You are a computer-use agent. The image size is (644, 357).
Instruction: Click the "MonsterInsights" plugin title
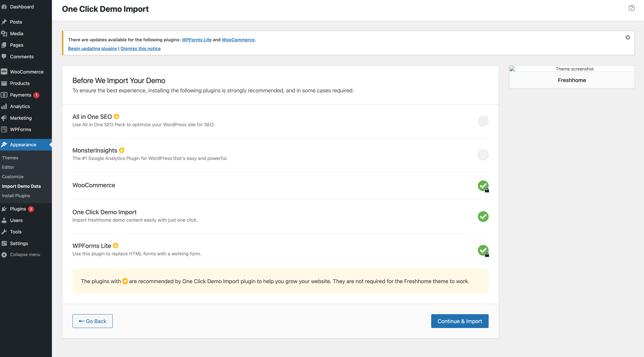pyautogui.click(x=95, y=151)
